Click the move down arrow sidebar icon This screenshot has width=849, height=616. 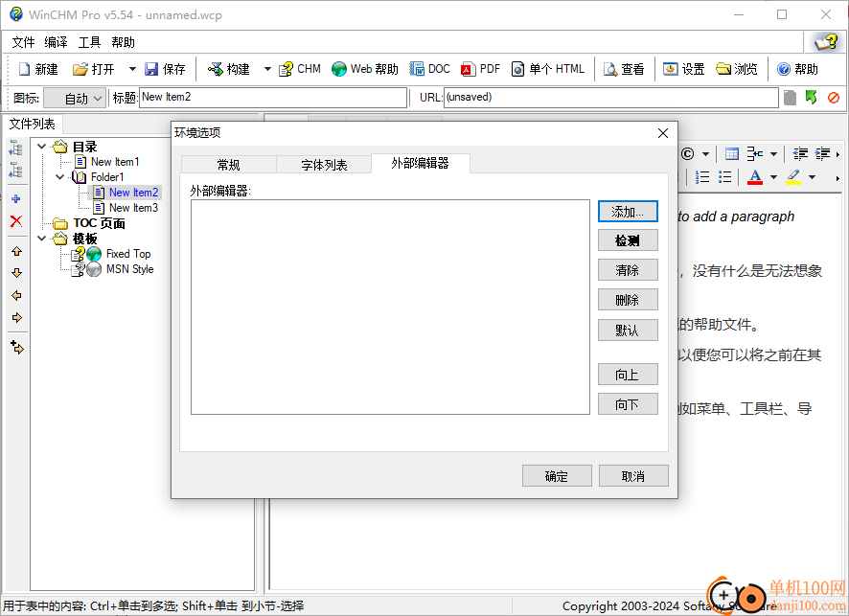(17, 273)
